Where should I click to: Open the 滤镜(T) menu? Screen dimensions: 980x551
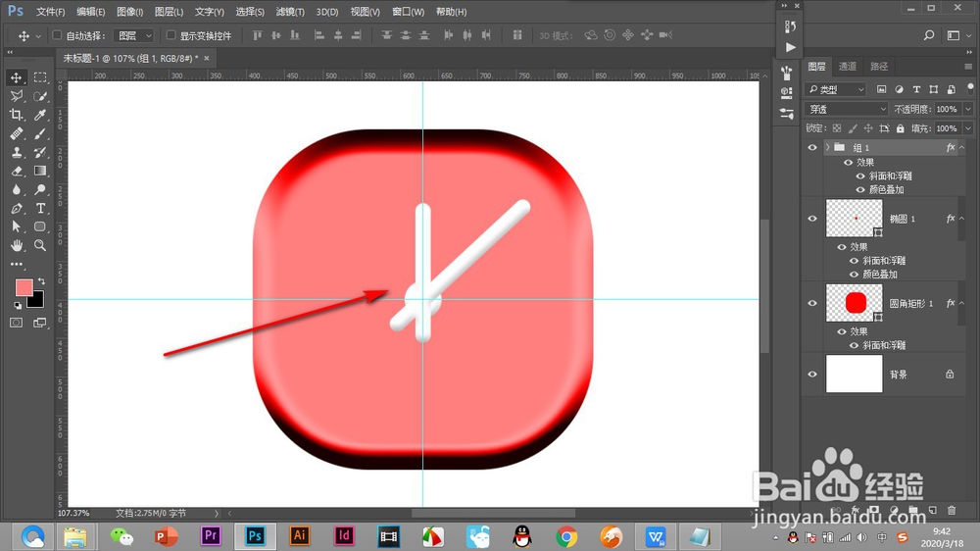click(x=290, y=12)
